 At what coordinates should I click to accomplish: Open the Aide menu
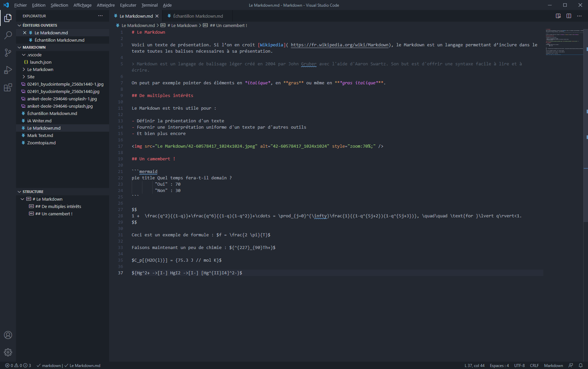point(167,5)
